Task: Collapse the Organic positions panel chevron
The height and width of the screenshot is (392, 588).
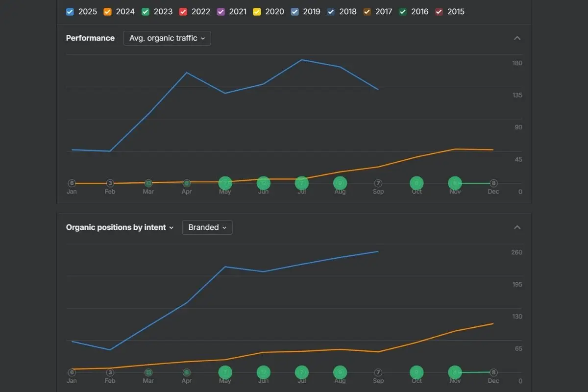Action: pyautogui.click(x=517, y=227)
